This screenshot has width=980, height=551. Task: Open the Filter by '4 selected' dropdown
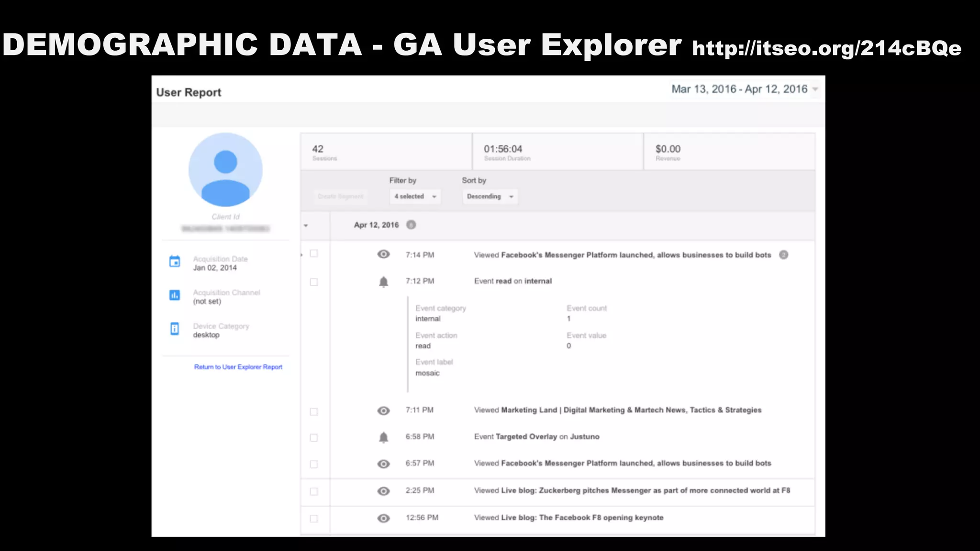click(415, 197)
